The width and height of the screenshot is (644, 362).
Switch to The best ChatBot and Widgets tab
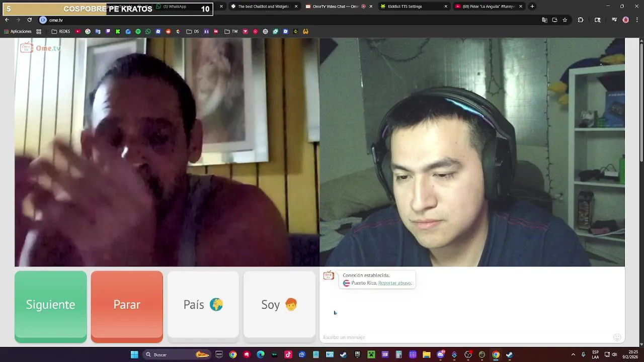point(264,7)
